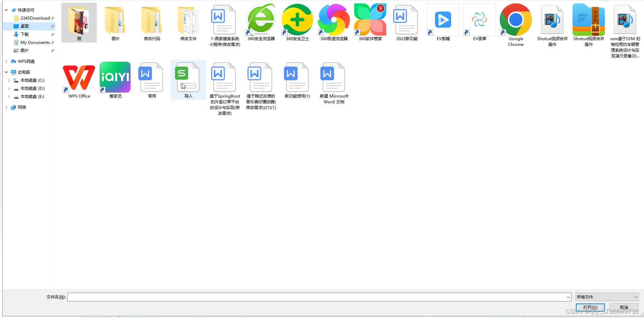Click the 取消 button
Viewport: 644px width, 318px height.
(624, 308)
